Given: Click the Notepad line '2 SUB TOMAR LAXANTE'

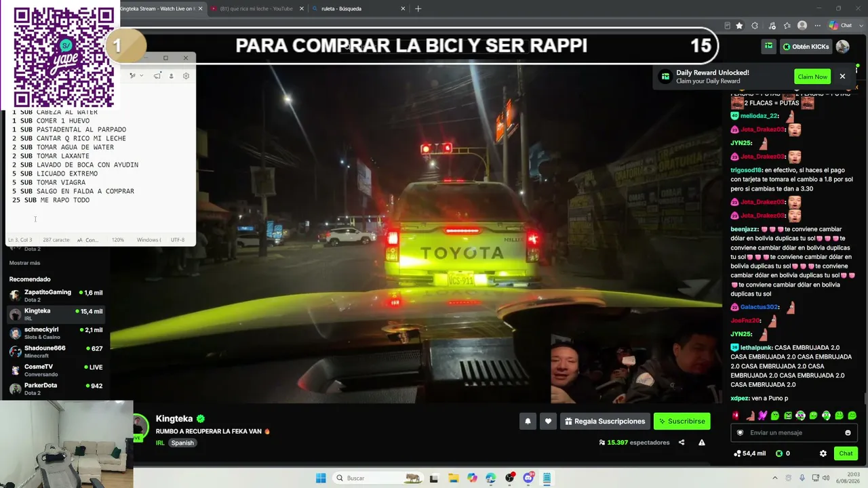Looking at the screenshot, I should click(51, 156).
